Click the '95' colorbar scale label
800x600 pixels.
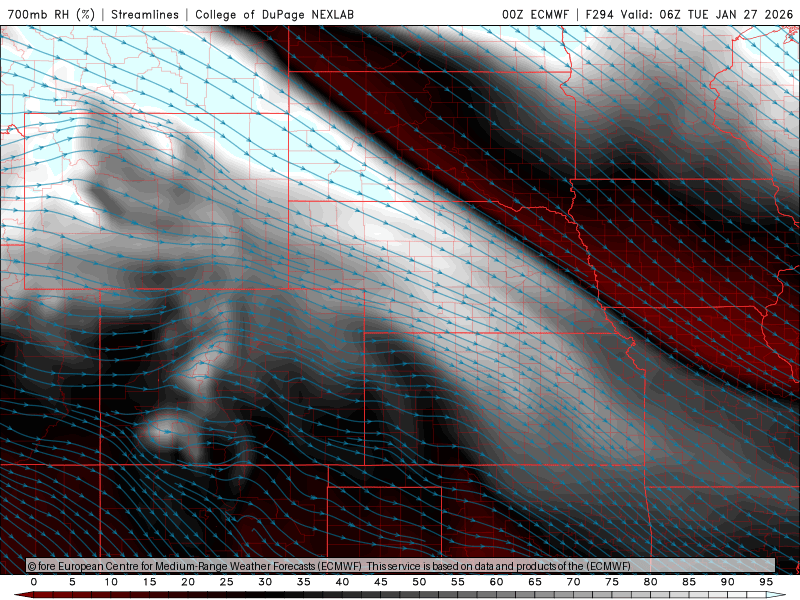(766, 582)
